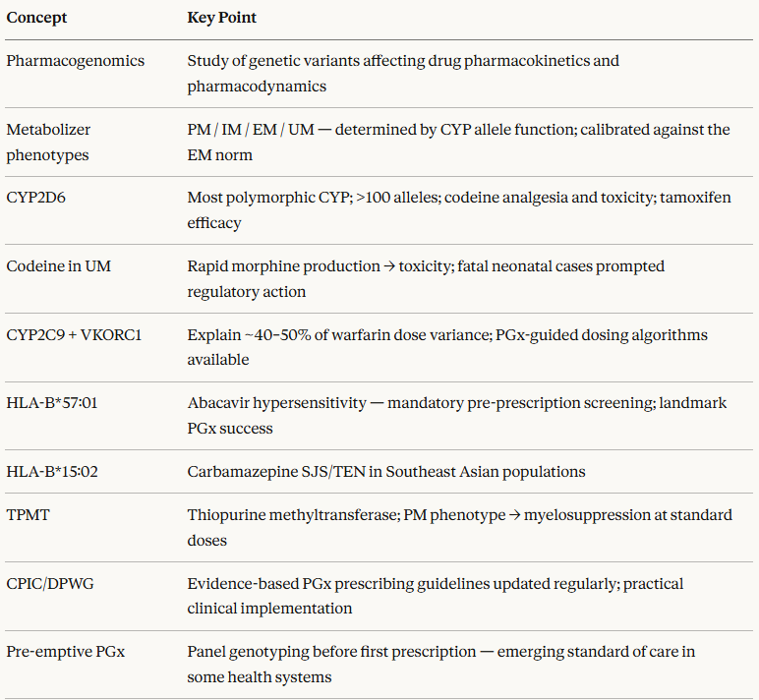The width and height of the screenshot is (759, 700).
Task: Select the Rapid morphine production text
Action: [426, 279]
